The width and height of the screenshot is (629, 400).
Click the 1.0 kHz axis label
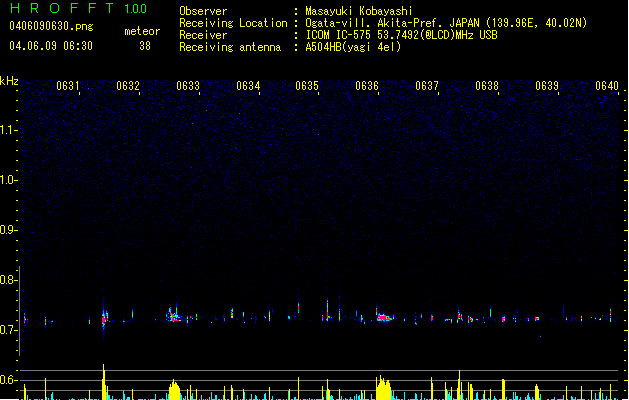point(8,180)
